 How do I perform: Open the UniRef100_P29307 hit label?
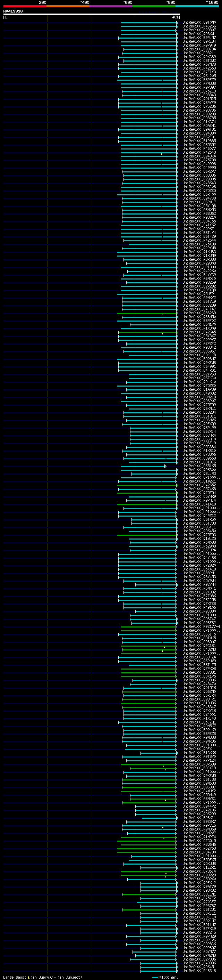click(x=199, y=30)
